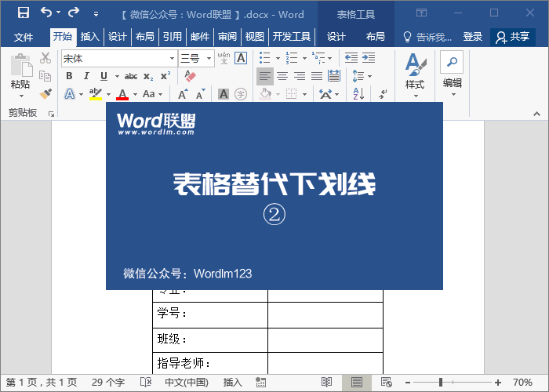Decrease paragraph indent
The height and width of the screenshot is (392, 549).
pyautogui.click(x=351, y=58)
